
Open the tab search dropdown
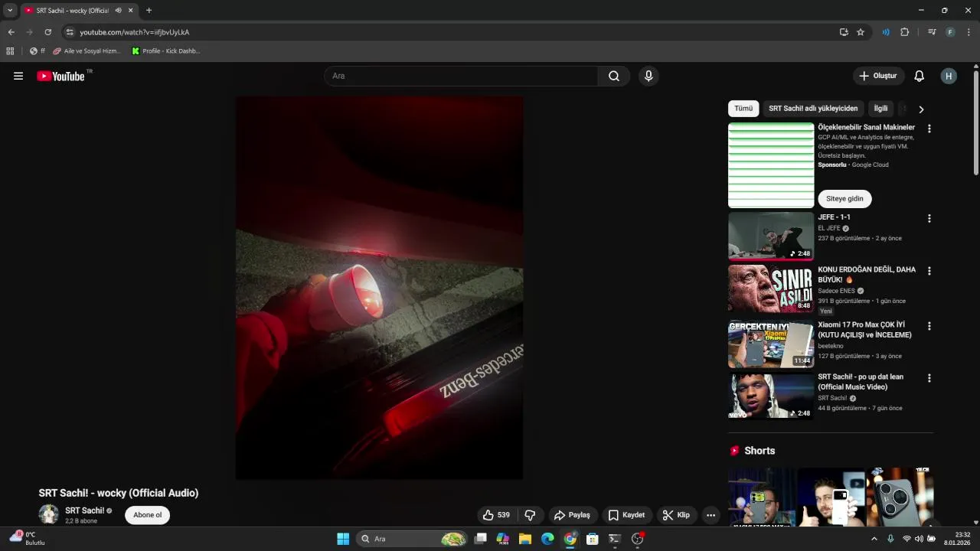[10, 11]
